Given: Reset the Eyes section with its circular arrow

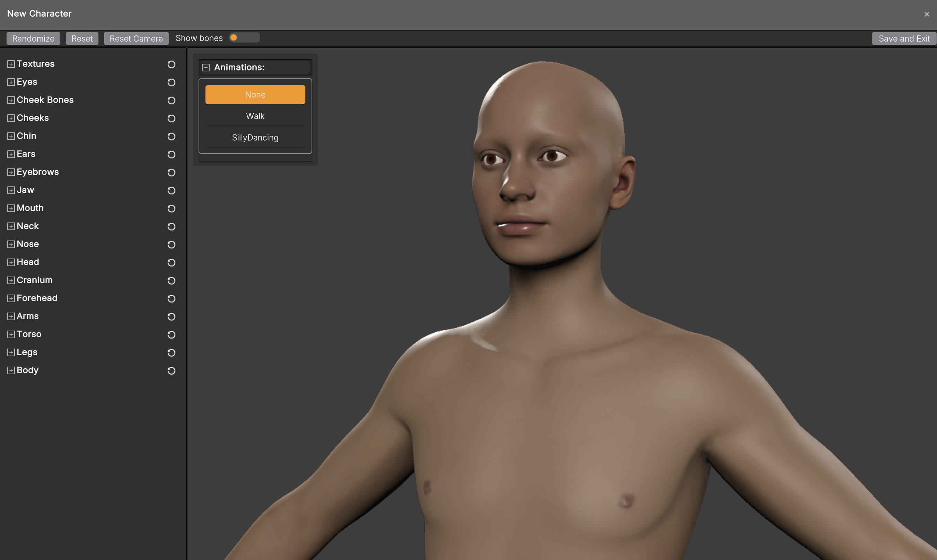Looking at the screenshot, I should tap(171, 82).
